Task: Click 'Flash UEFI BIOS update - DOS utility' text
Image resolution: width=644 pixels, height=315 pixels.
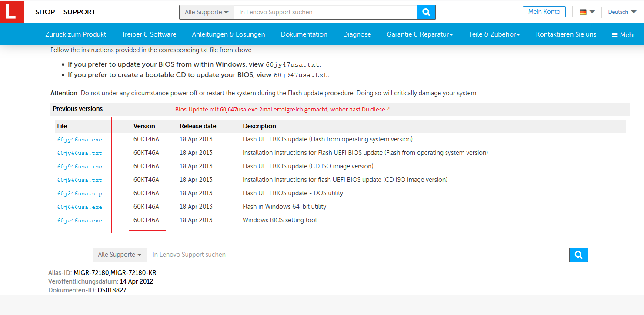Action: click(293, 193)
